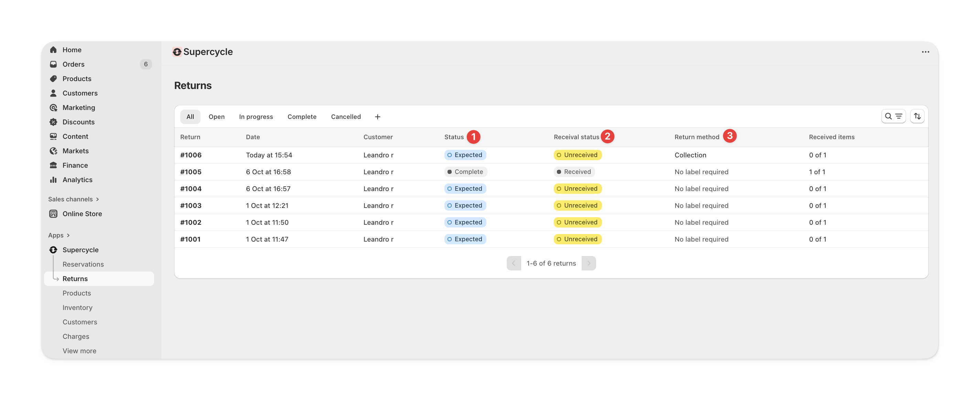Expand the Apps section
Viewport: 980px width, 400px height.
59,235
